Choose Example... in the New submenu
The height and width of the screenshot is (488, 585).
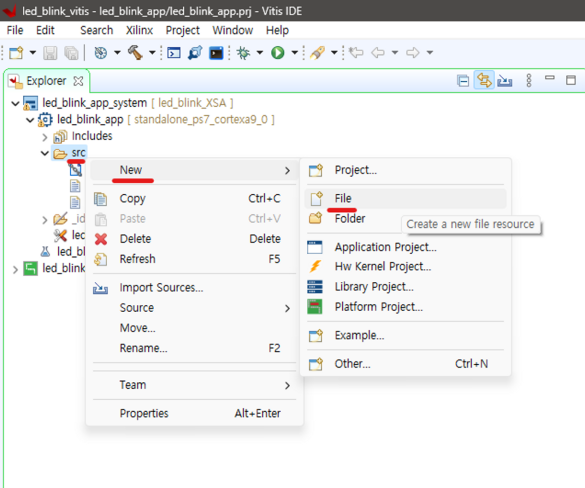[405, 335]
